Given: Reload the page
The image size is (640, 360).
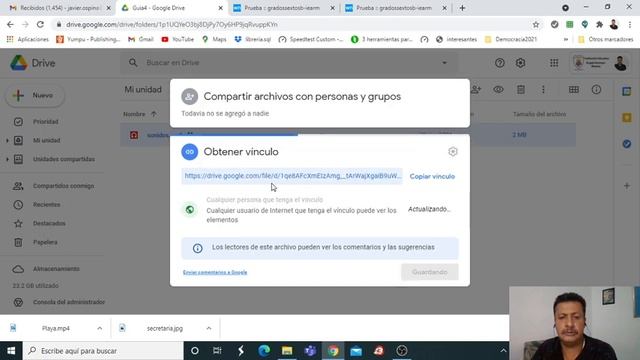Looking at the screenshot, I should (40, 24).
